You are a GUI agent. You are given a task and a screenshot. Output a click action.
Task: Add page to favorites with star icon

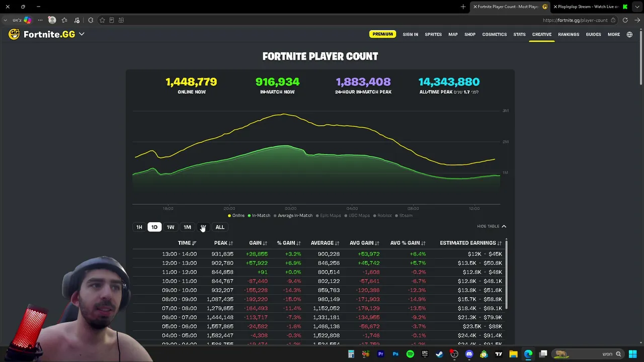(x=102, y=20)
